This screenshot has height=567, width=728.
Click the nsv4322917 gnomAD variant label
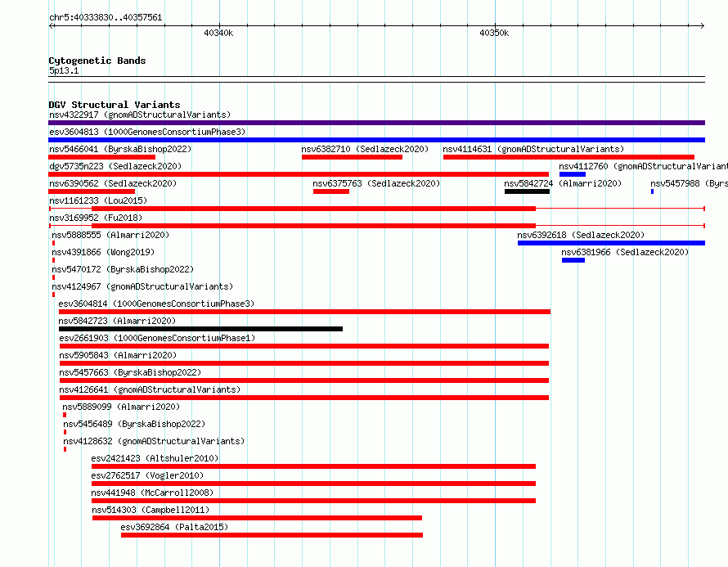point(140,115)
